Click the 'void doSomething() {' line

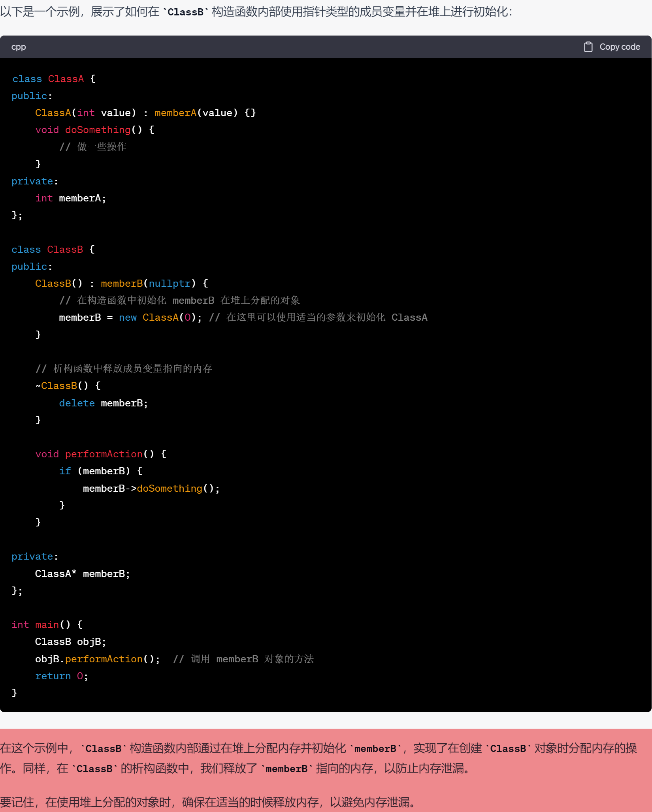(95, 130)
